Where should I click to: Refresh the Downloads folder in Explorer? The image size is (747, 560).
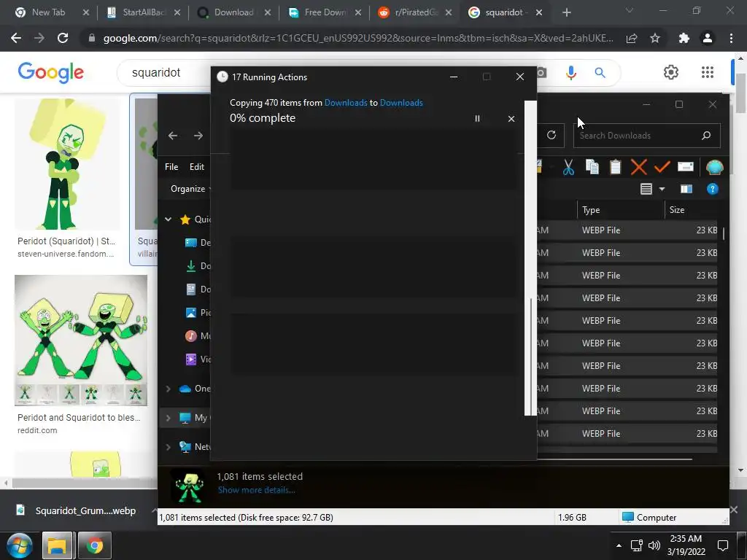tap(551, 135)
